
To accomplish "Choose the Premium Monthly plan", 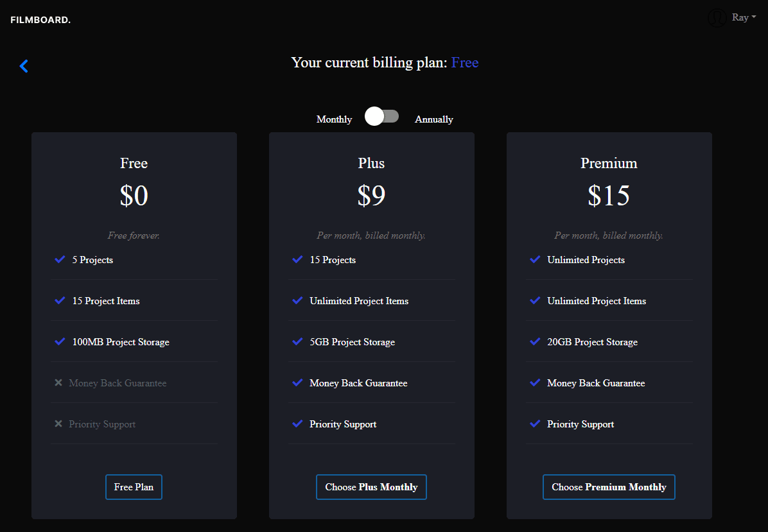I will click(609, 486).
